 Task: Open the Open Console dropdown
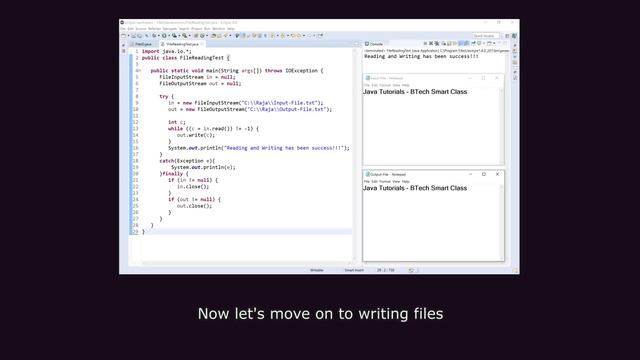[x=494, y=43]
